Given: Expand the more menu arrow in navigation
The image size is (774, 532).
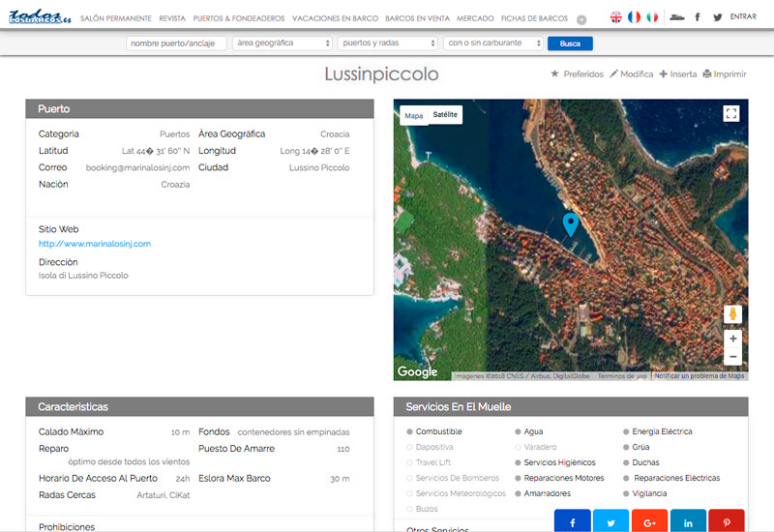Looking at the screenshot, I should 581,19.
